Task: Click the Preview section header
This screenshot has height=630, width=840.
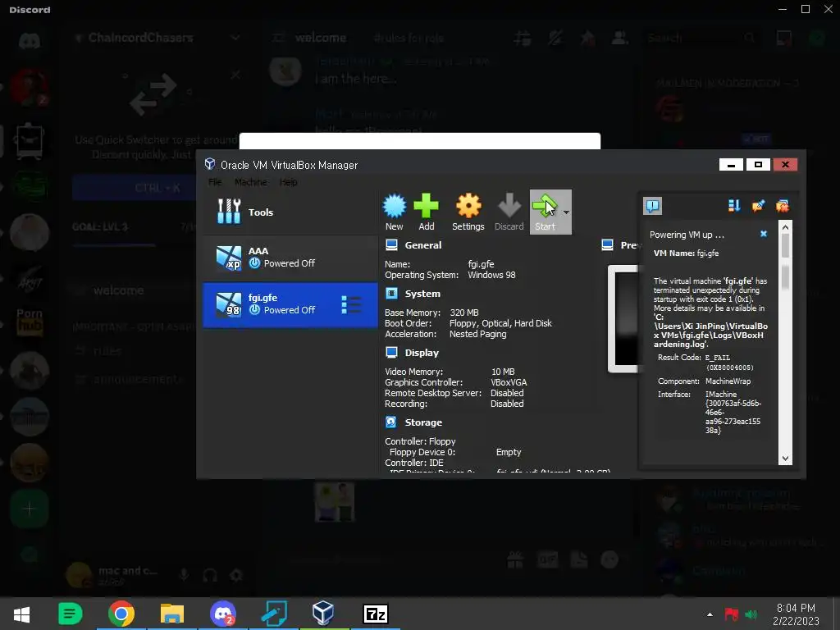Action: tap(620, 245)
